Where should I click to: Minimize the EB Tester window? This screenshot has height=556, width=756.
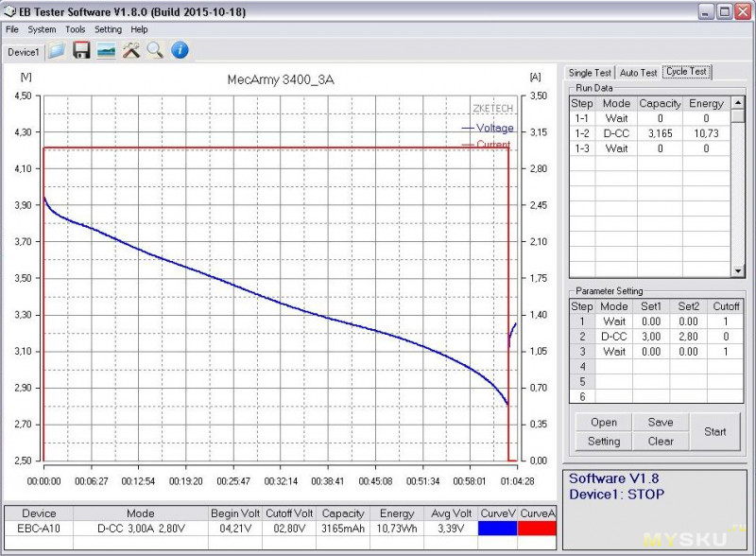pos(705,11)
